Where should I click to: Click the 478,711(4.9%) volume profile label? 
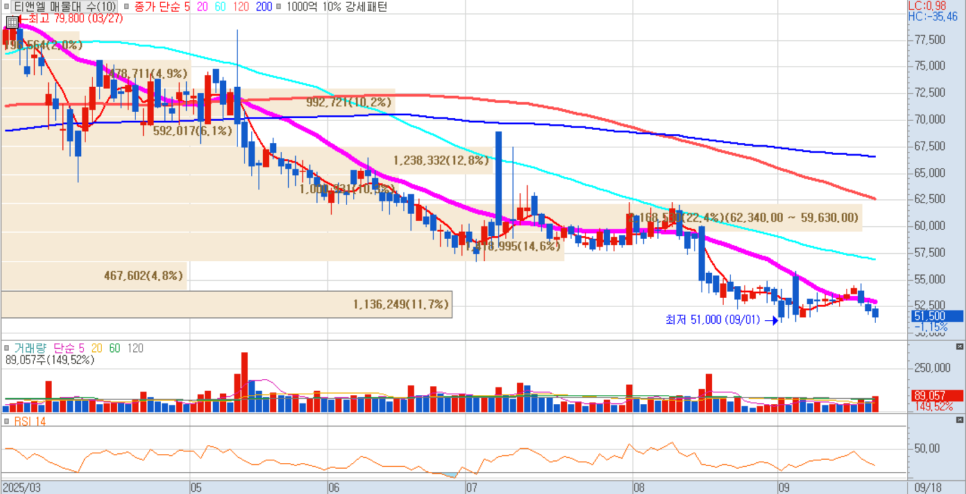148,73
